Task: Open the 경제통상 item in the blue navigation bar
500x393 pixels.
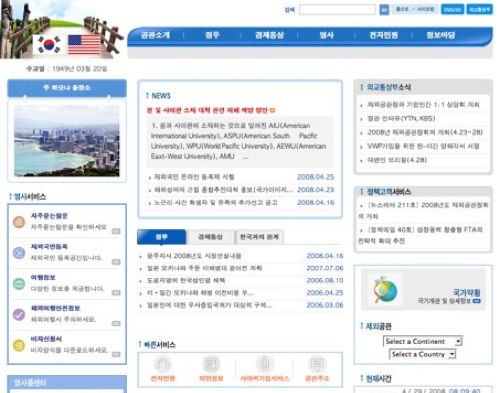Action: click(269, 35)
